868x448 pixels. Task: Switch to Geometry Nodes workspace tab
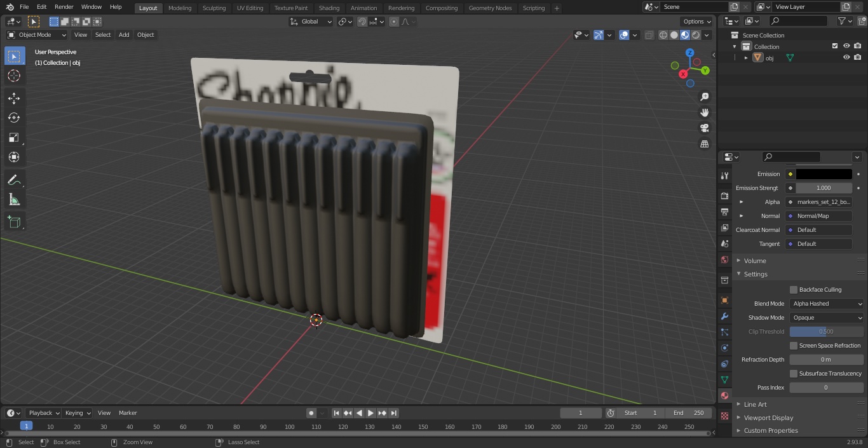click(490, 8)
